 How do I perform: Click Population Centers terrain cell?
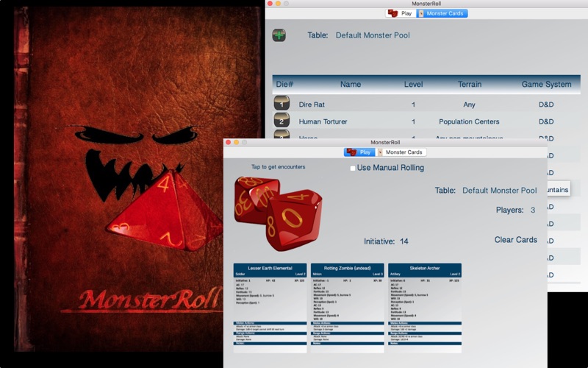click(x=469, y=121)
